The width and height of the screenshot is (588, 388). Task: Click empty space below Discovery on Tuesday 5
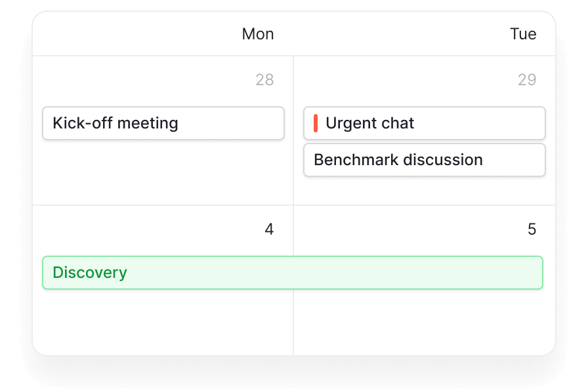[x=424, y=321]
